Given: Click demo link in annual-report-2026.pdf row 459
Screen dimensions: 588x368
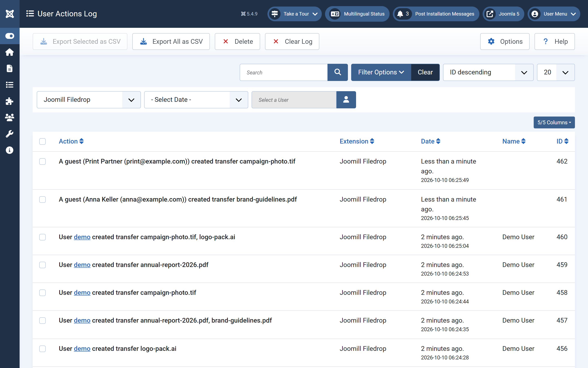Looking at the screenshot, I should click(82, 265).
